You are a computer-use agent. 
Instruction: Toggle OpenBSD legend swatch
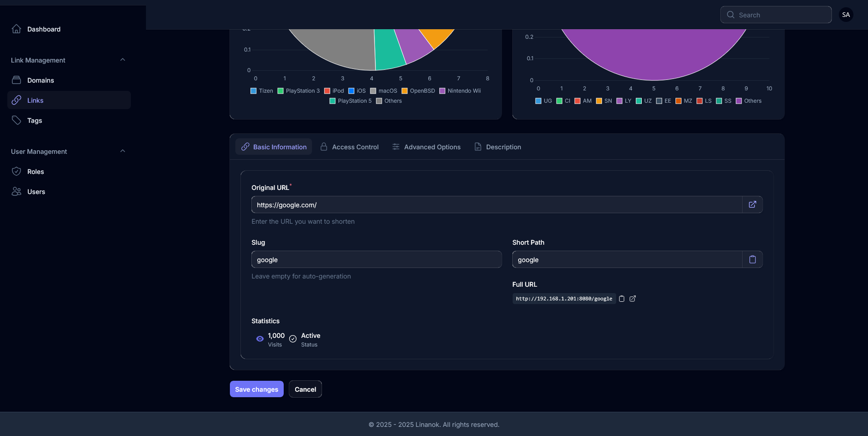pos(405,91)
